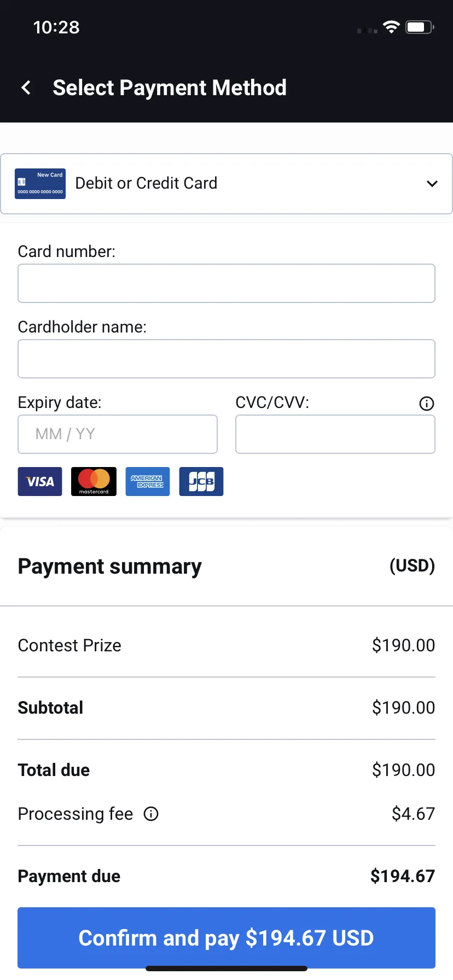Open the Debit or Credit Card dropdown
Image resolution: width=453 pixels, height=980 pixels.
[226, 184]
